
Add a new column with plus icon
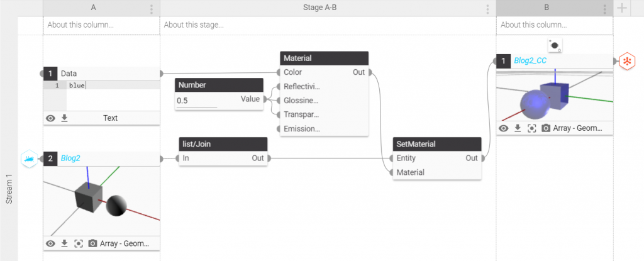click(622, 8)
